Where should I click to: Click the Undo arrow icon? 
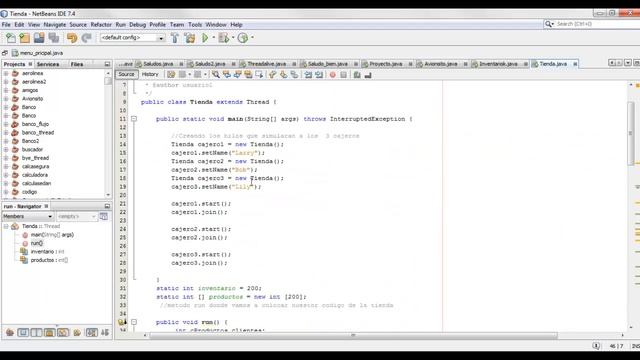(x=72, y=38)
